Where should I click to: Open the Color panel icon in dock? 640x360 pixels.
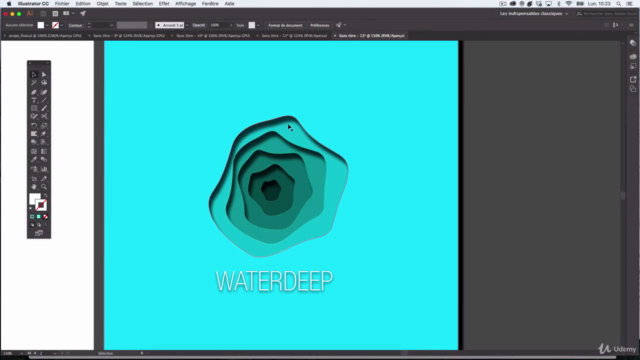633,43
